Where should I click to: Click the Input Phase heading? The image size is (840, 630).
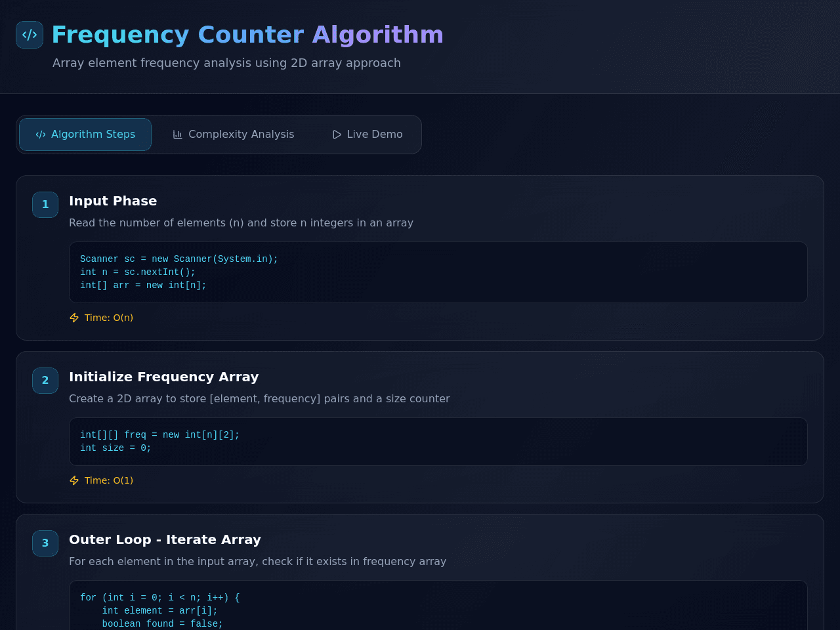113,201
